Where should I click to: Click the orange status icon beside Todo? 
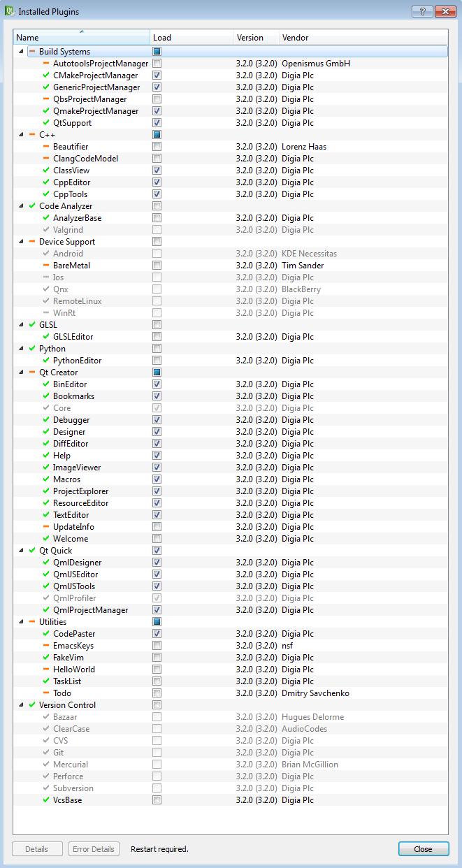click(x=46, y=693)
